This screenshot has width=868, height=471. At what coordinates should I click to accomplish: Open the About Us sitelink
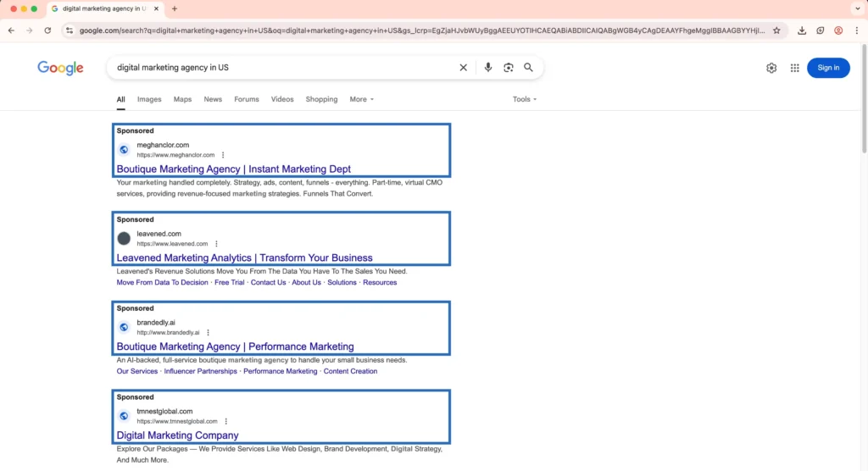[306, 282]
